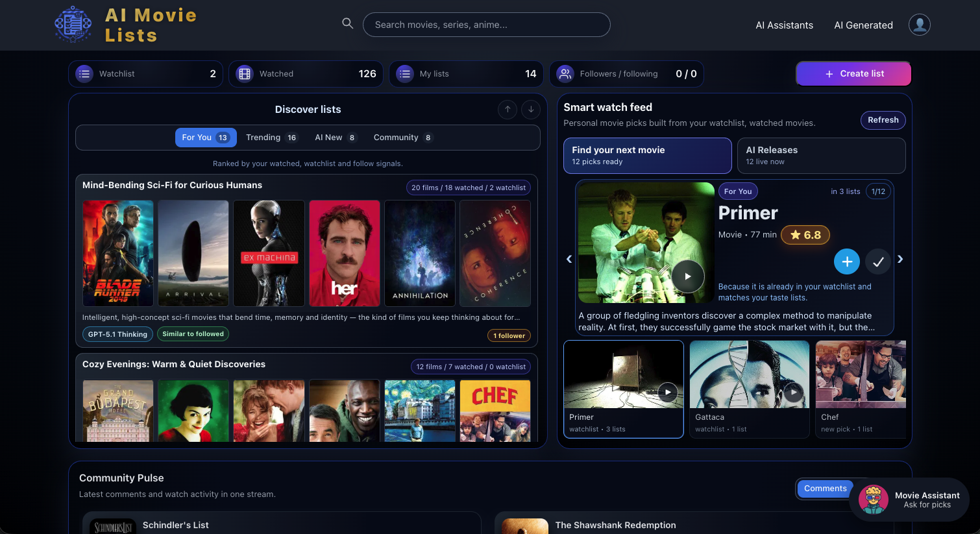The image size is (980, 534).
Task: Open the Ex Machina poster
Action: 269,253
